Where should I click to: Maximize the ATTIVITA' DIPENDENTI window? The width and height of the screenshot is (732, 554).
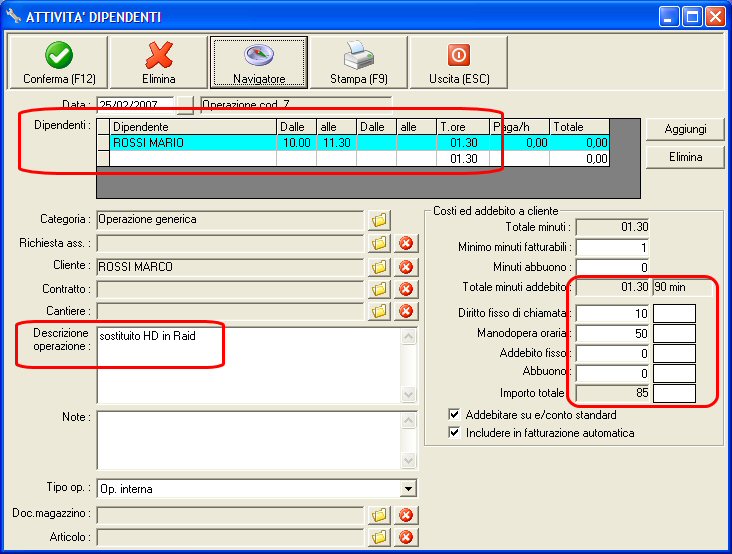pos(692,17)
